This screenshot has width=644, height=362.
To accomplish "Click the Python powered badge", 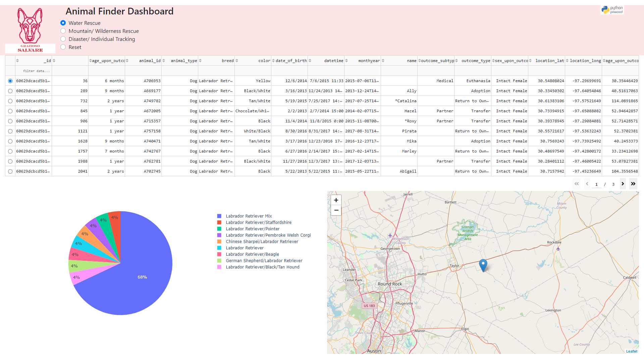I will point(612,10).
